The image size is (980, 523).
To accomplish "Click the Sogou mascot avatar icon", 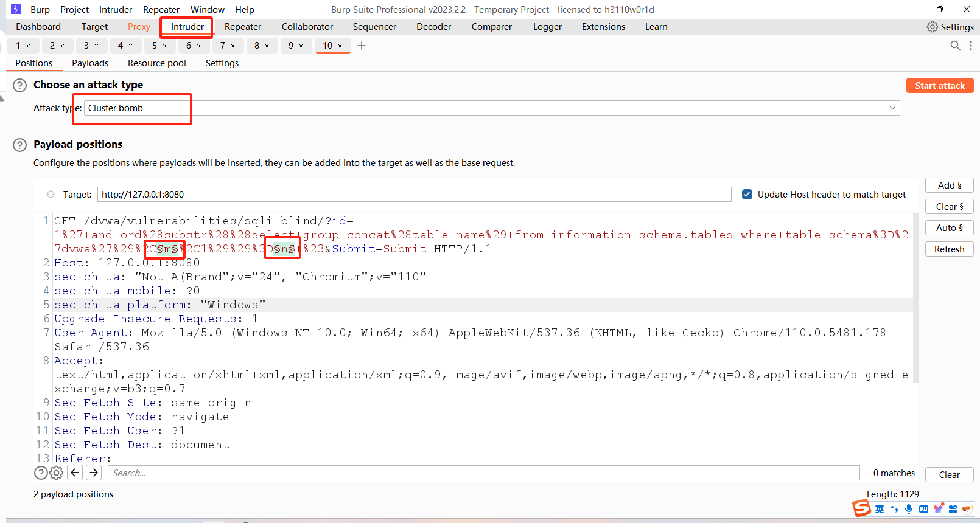I will click(x=967, y=509).
